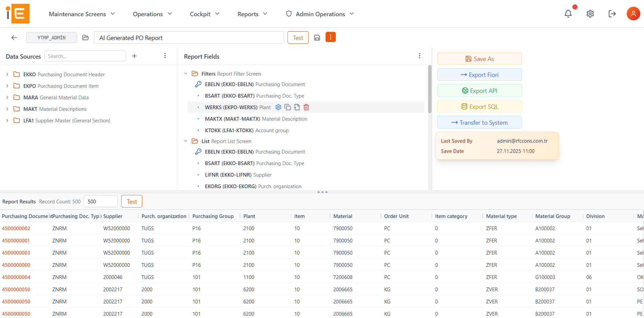Click Order Unit column header

click(x=396, y=216)
